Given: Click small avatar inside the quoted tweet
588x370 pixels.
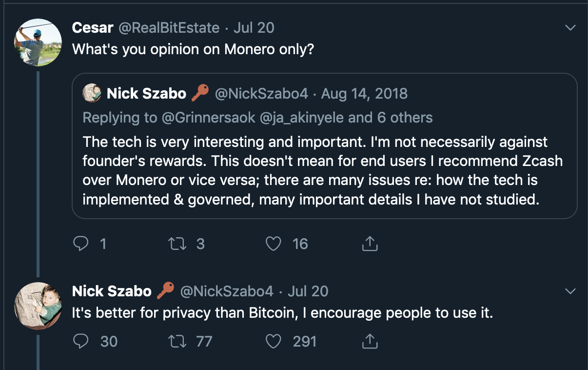Looking at the screenshot, I should (x=92, y=93).
